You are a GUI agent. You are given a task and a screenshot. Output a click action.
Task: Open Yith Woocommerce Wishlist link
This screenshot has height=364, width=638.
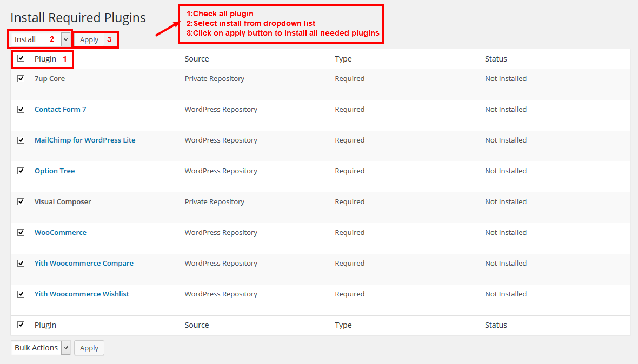(x=82, y=294)
